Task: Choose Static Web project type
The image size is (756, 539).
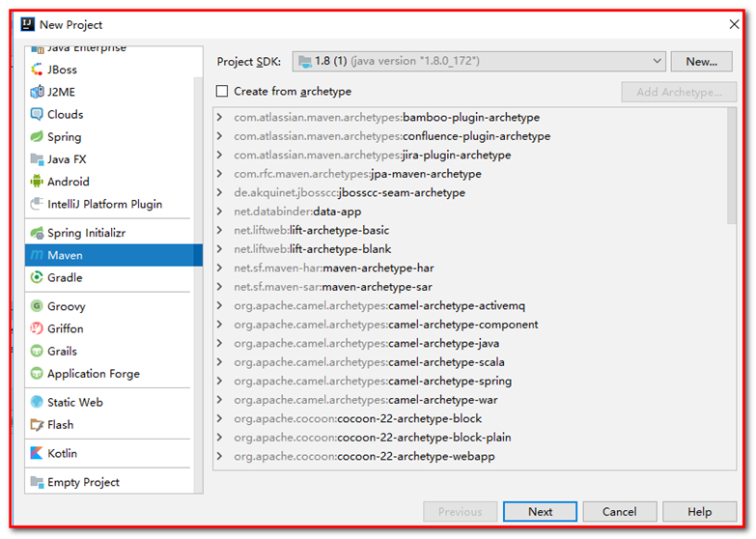Action: (109, 402)
